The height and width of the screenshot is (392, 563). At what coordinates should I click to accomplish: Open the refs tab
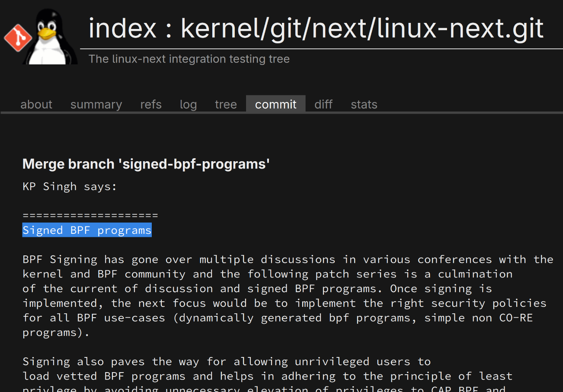click(151, 105)
